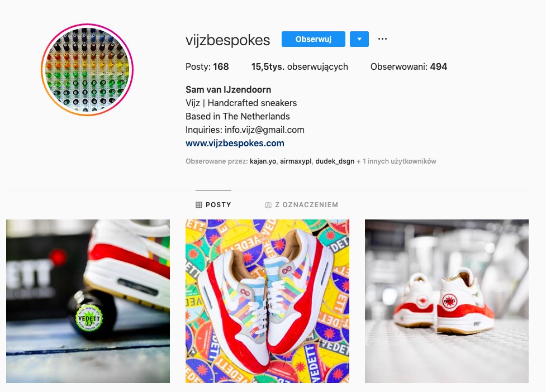Open dudek_dsgn follower profile link
This screenshot has width=546, height=392.
(335, 161)
